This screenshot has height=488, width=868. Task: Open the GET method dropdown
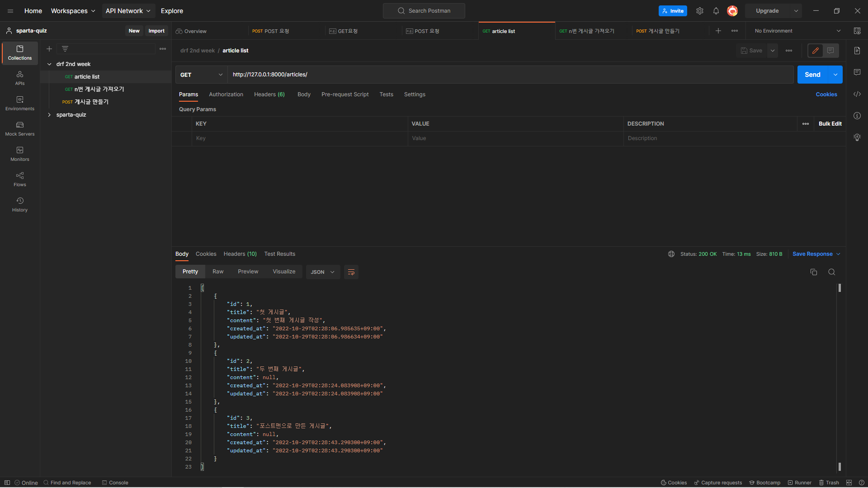point(201,75)
